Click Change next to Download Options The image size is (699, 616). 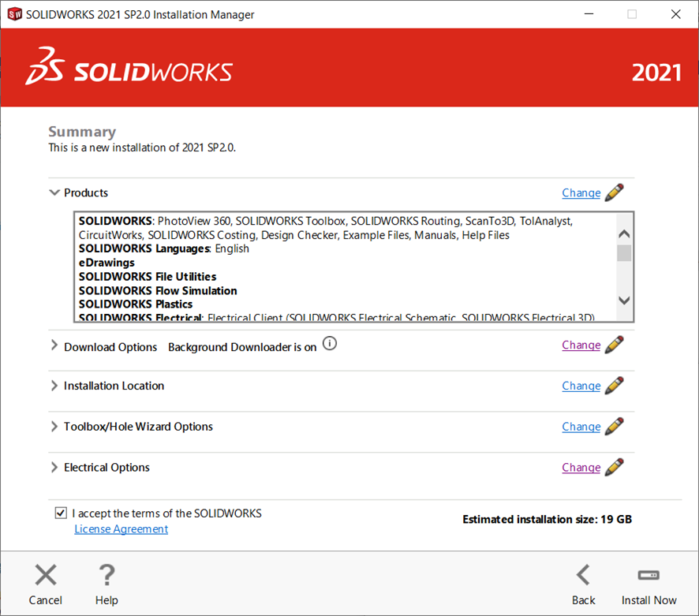point(581,345)
